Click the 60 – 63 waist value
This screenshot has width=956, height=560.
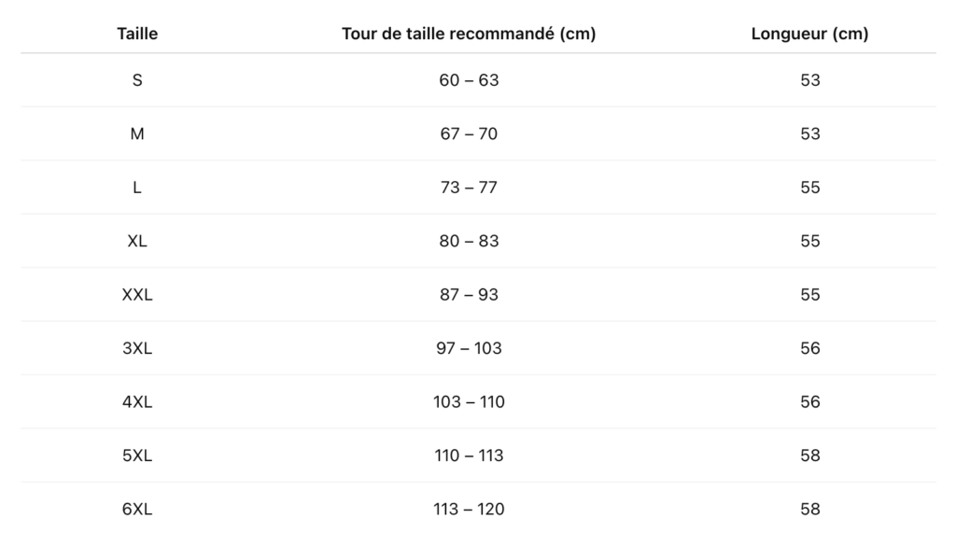click(x=469, y=80)
